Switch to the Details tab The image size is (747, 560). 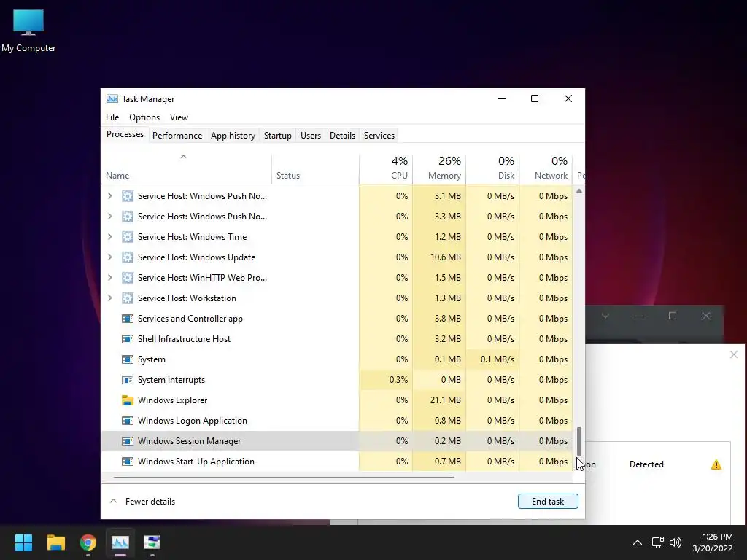coord(343,135)
